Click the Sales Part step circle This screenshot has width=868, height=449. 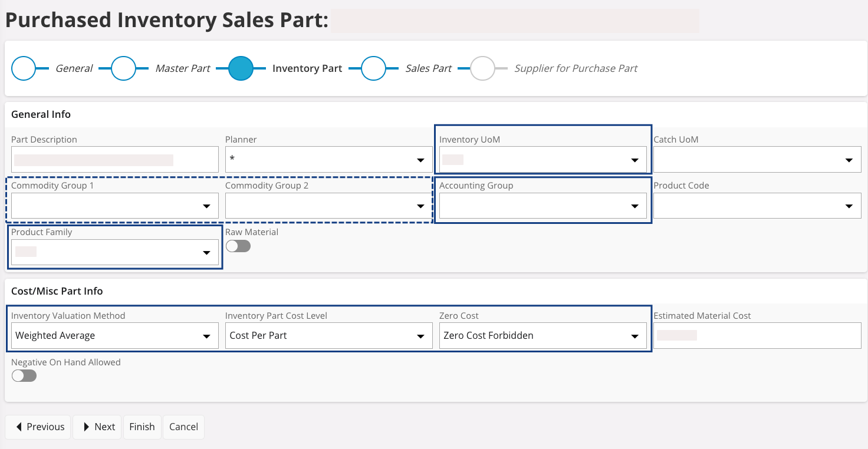[373, 68]
